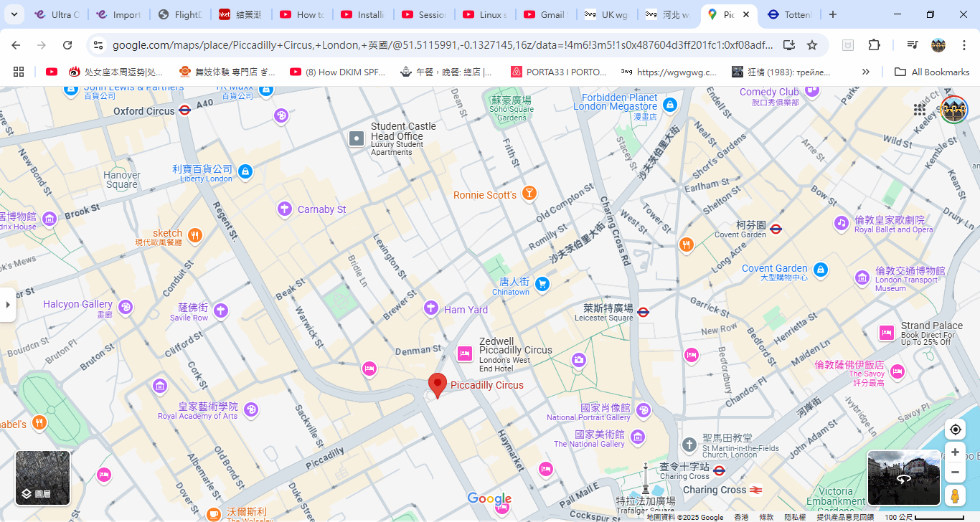Switch to the FlightD tab
Image resolution: width=980 pixels, height=522 pixels.
[180, 14]
